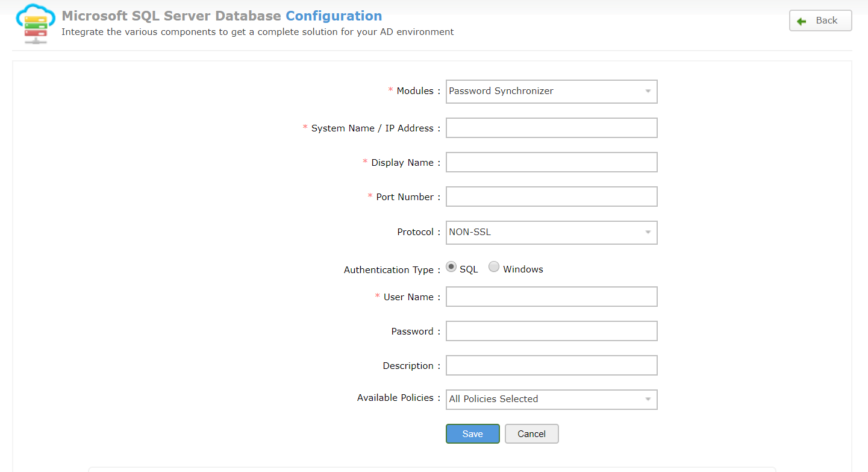
Task: Click the Available Policies dropdown arrow
Action: click(648, 399)
